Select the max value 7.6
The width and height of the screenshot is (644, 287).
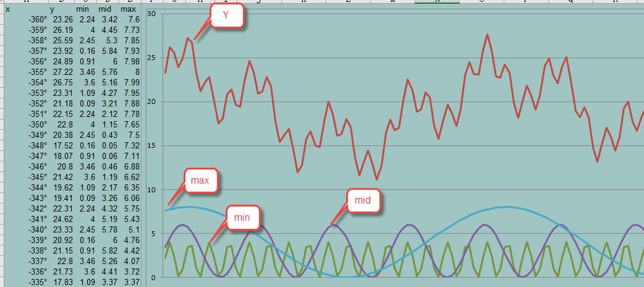(x=133, y=19)
